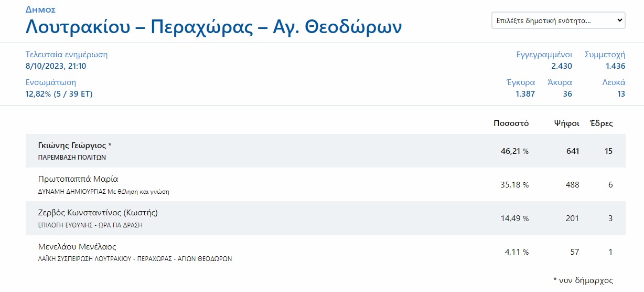The height and width of the screenshot is (292, 644).
Task: Select the Έγκυρα count 1.387
Action: pos(525,94)
